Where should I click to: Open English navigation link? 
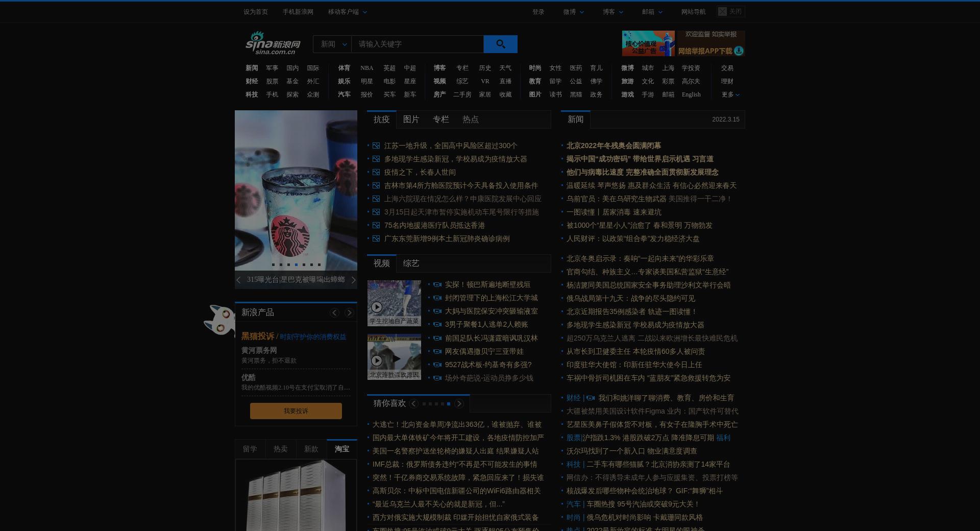pyautogui.click(x=691, y=94)
